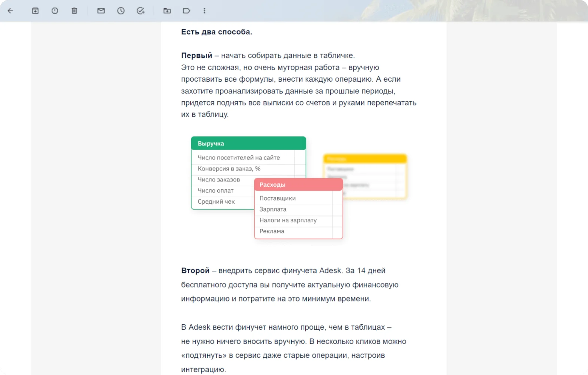Go back to inbox with arrow

[11, 11]
